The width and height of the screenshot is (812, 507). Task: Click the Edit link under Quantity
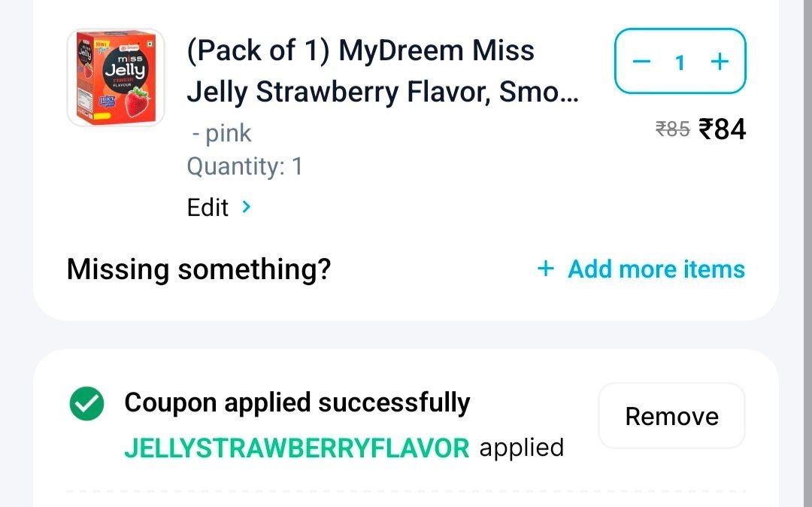tap(208, 208)
